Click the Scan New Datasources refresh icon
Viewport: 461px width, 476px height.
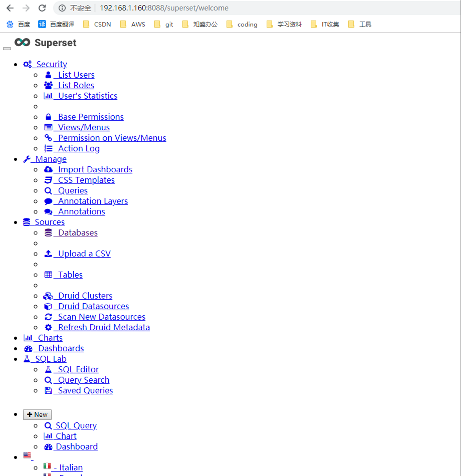(48, 317)
